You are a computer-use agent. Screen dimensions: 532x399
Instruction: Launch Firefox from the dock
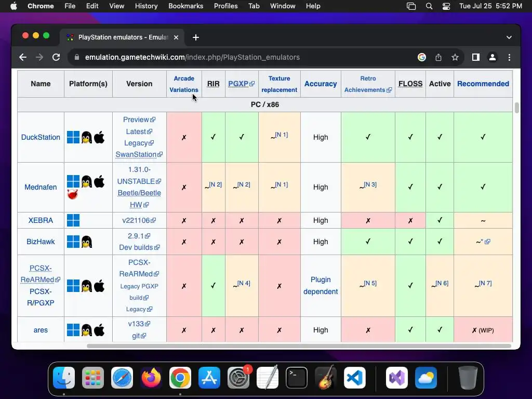pyautogui.click(x=151, y=378)
